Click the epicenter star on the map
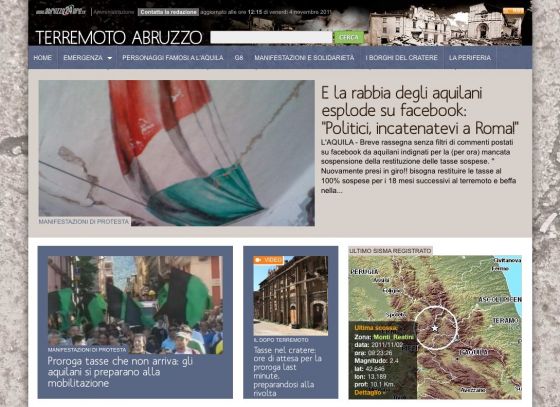This screenshot has height=407, width=560. 435,328
